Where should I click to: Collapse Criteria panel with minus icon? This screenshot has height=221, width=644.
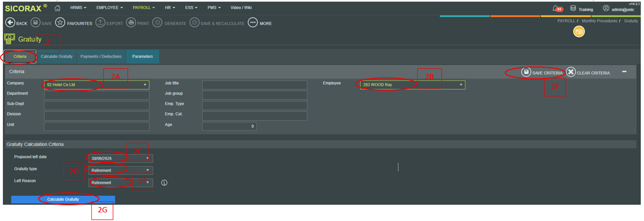point(624,71)
